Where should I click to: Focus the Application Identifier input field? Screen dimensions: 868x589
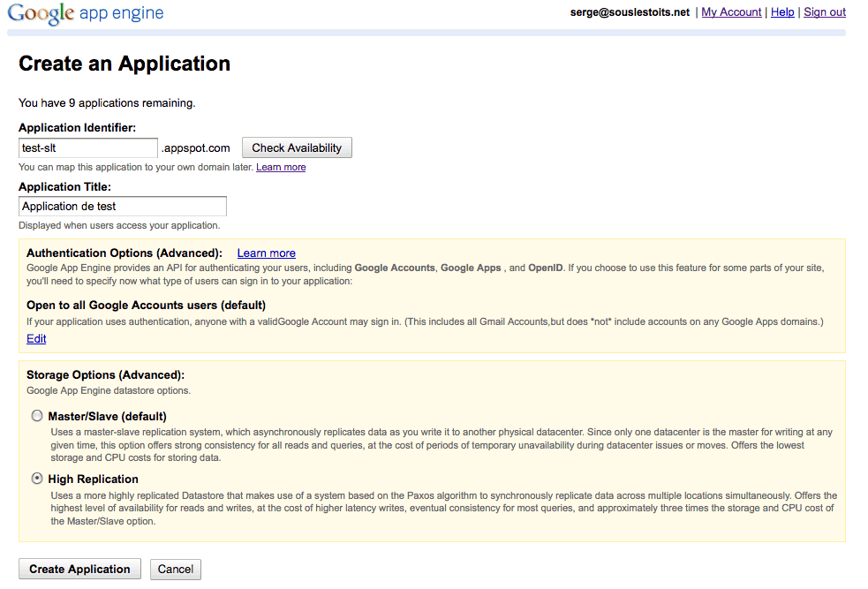pyautogui.click(x=88, y=147)
